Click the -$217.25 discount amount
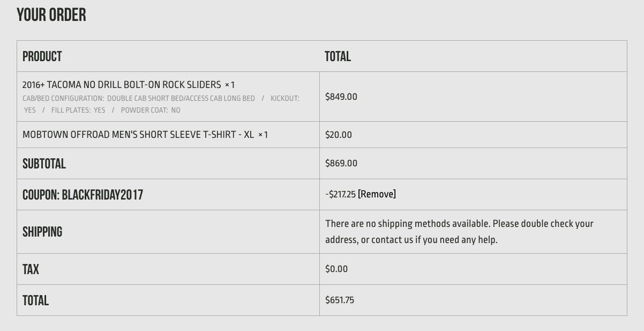The width and height of the screenshot is (644, 331). [340, 194]
